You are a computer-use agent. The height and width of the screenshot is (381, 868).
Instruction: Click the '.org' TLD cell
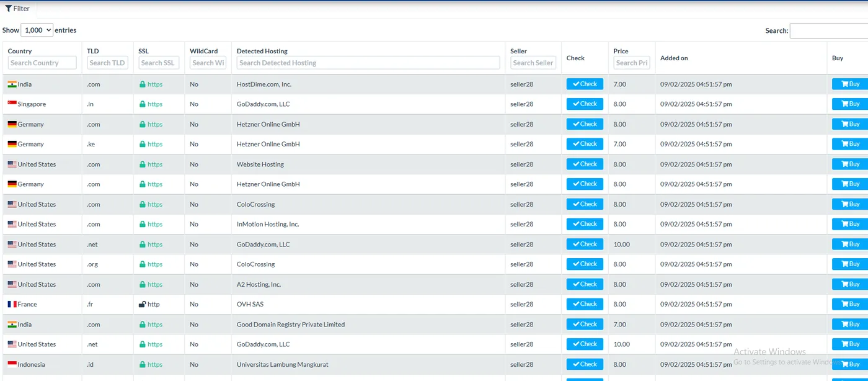[93, 264]
